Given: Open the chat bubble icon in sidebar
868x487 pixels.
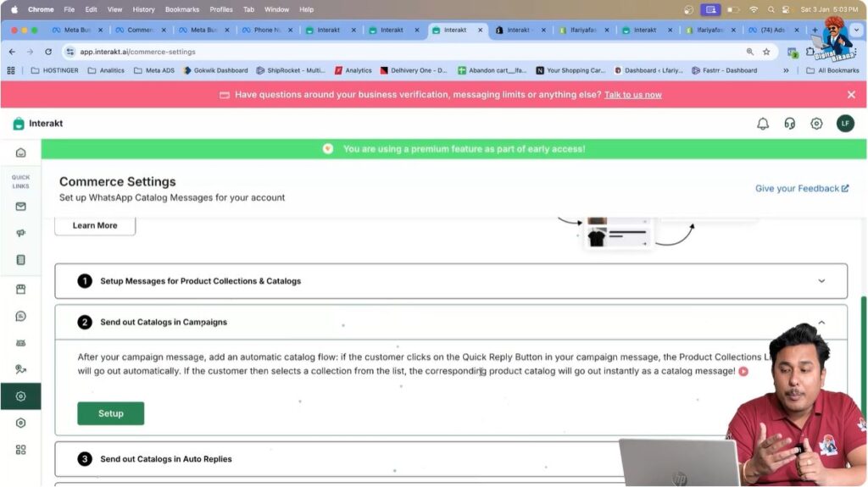Looking at the screenshot, I should click(x=20, y=316).
